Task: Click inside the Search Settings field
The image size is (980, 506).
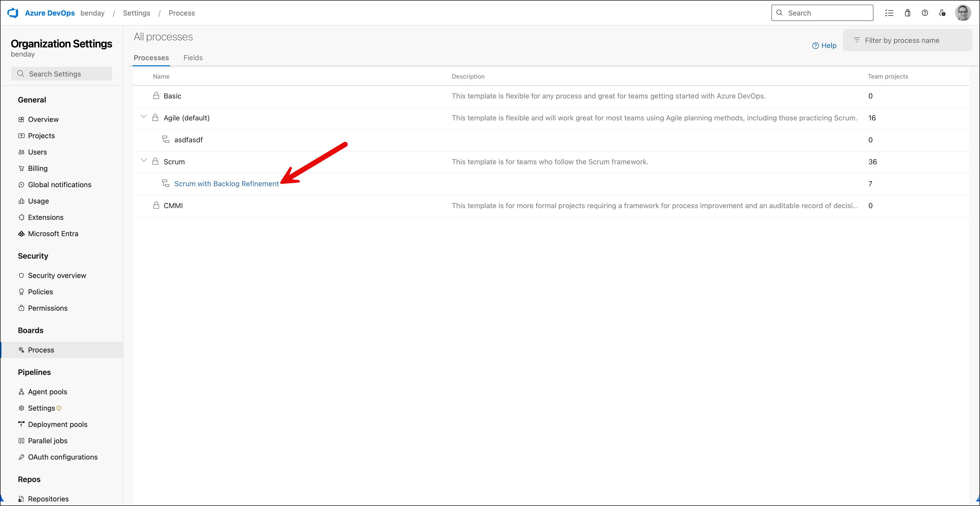Action: [62, 73]
